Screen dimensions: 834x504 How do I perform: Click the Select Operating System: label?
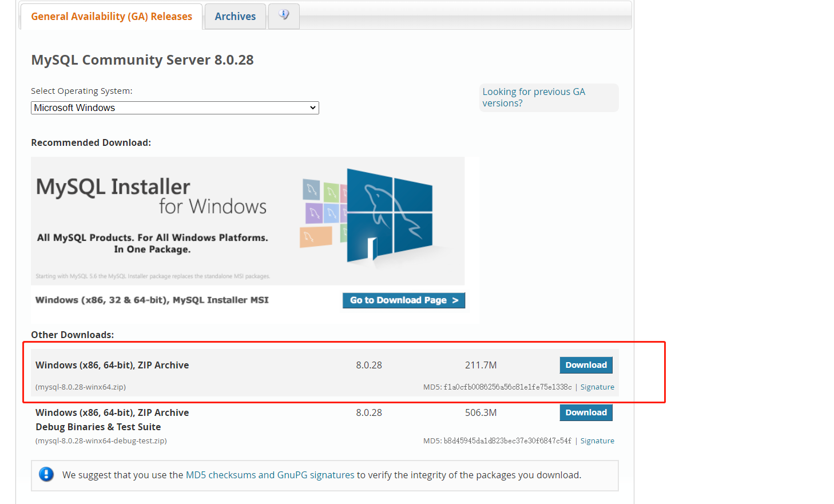coord(82,91)
